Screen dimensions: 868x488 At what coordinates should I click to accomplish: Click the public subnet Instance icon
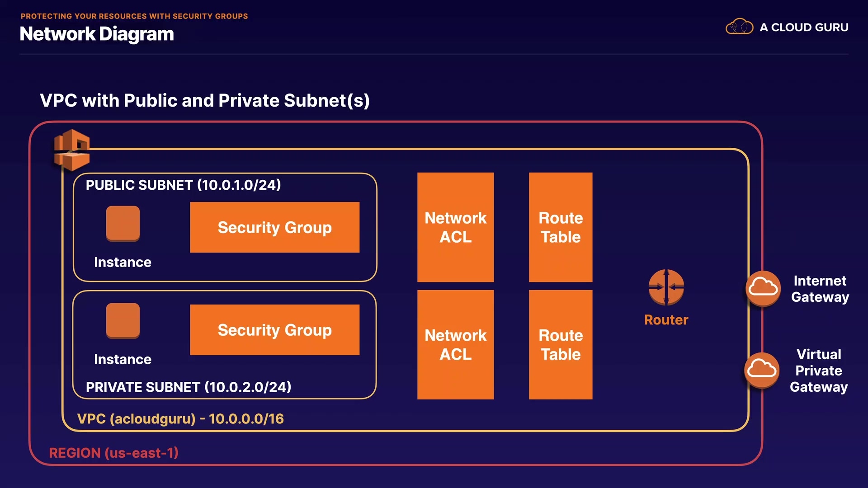pyautogui.click(x=123, y=223)
